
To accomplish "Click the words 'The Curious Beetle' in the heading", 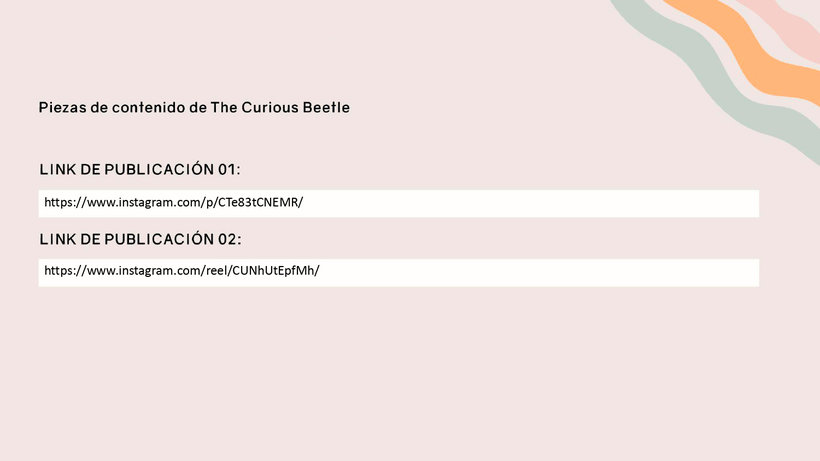I will click(280, 108).
